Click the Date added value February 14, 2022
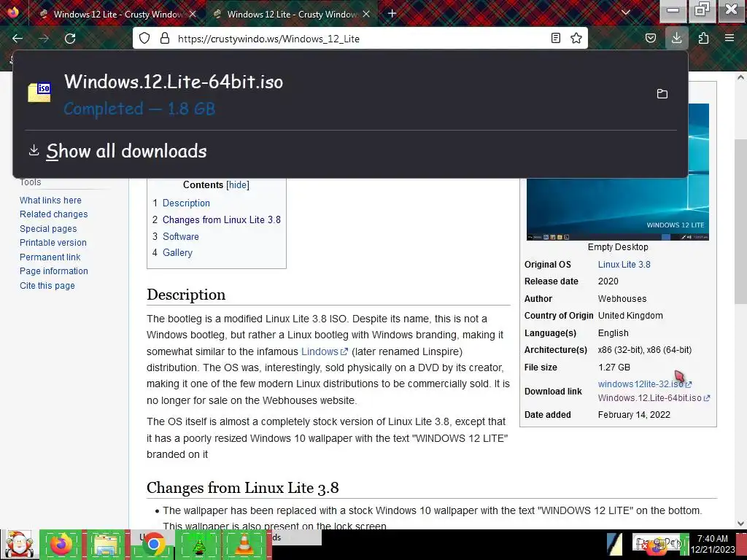Screen dimensions: 747x560 tap(634, 415)
